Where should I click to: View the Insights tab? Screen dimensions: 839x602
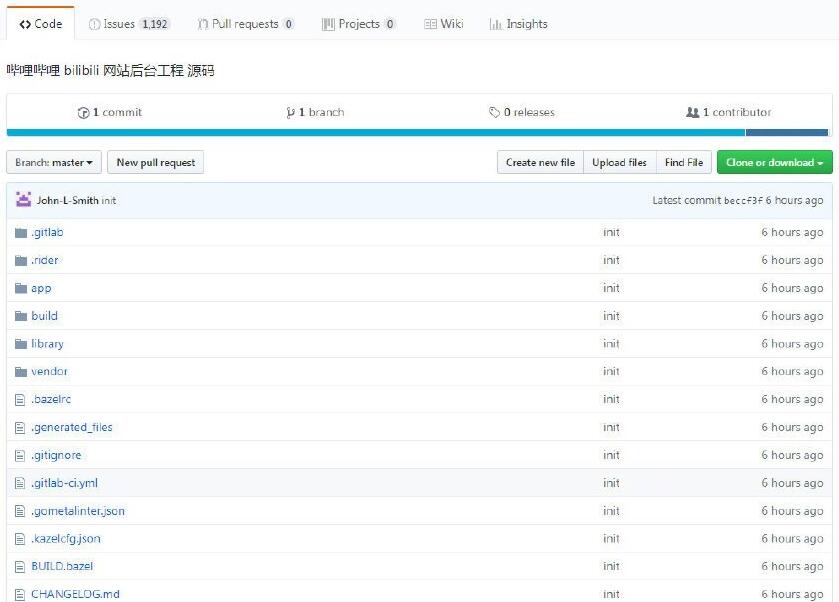tap(518, 24)
